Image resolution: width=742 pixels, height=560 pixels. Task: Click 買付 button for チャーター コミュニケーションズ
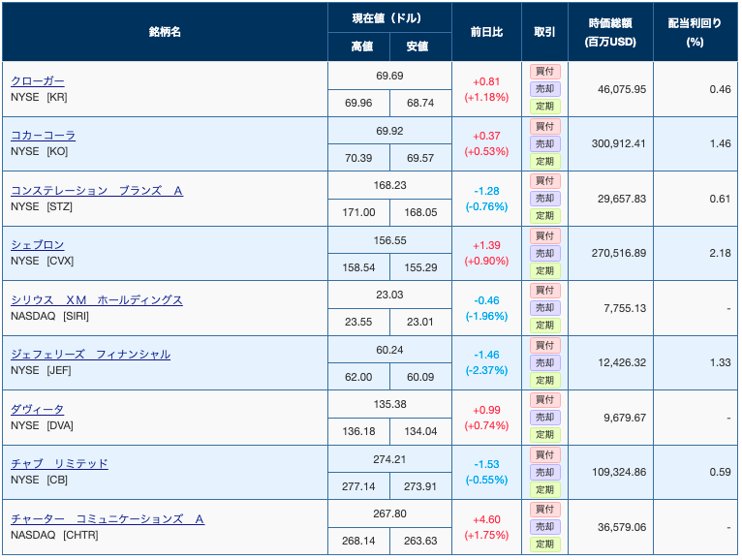pos(545,510)
